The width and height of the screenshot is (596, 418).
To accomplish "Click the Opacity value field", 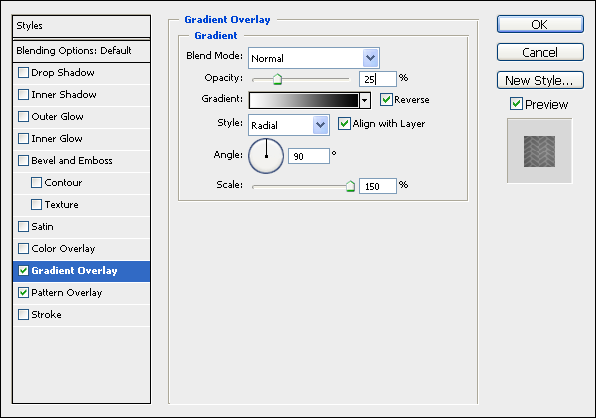I will tap(378, 79).
